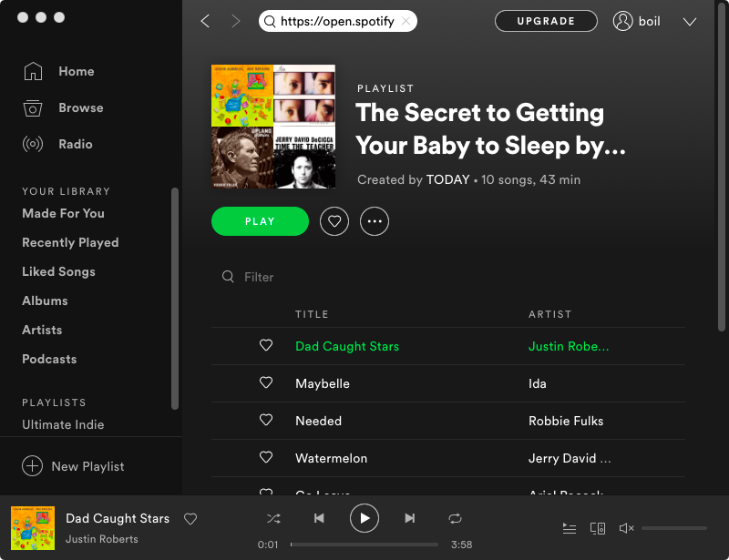Screen dimensions: 729x560
Task: Open Recently Played in library
Action: pyautogui.click(x=70, y=242)
